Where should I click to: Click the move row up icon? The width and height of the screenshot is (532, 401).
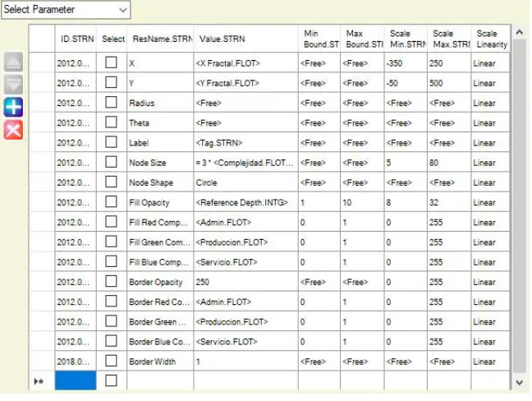[x=13, y=62]
